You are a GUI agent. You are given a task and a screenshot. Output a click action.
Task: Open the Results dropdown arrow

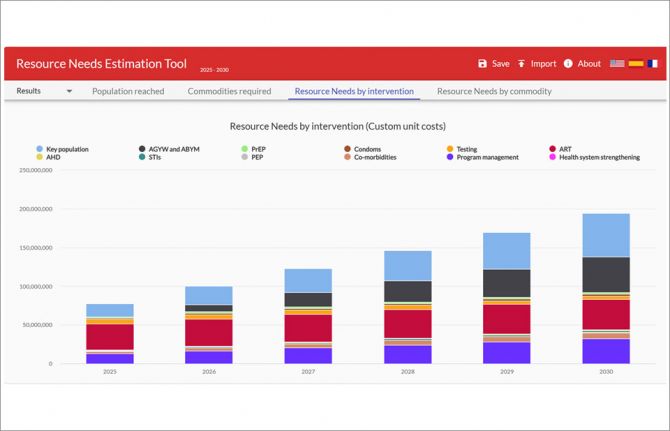tap(69, 91)
